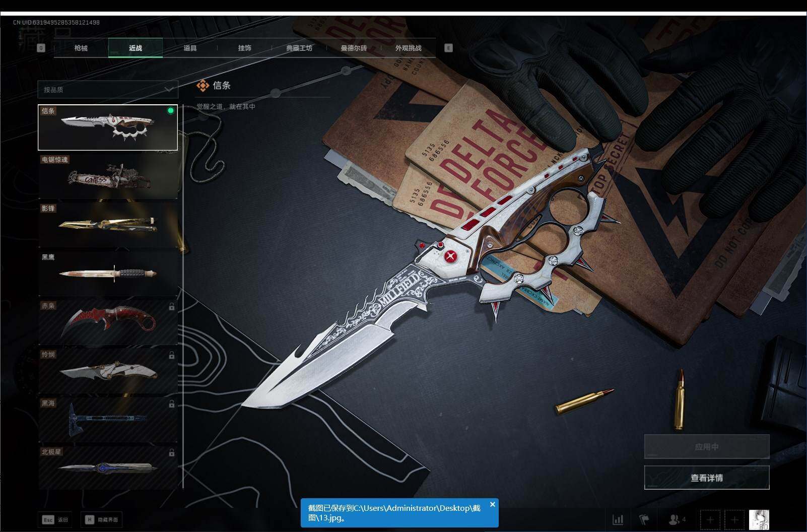Click the 觉醒之道，就在其中 description text
The image size is (807, 532).
pyautogui.click(x=226, y=107)
